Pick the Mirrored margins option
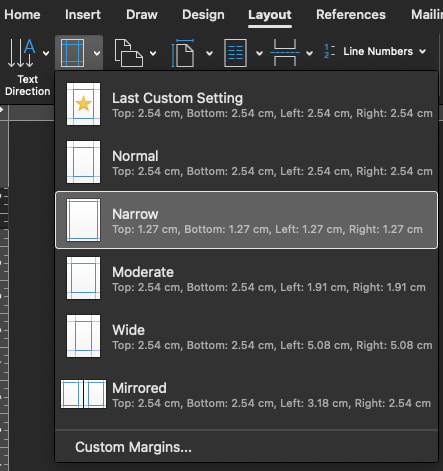The image size is (443, 471). point(246,394)
